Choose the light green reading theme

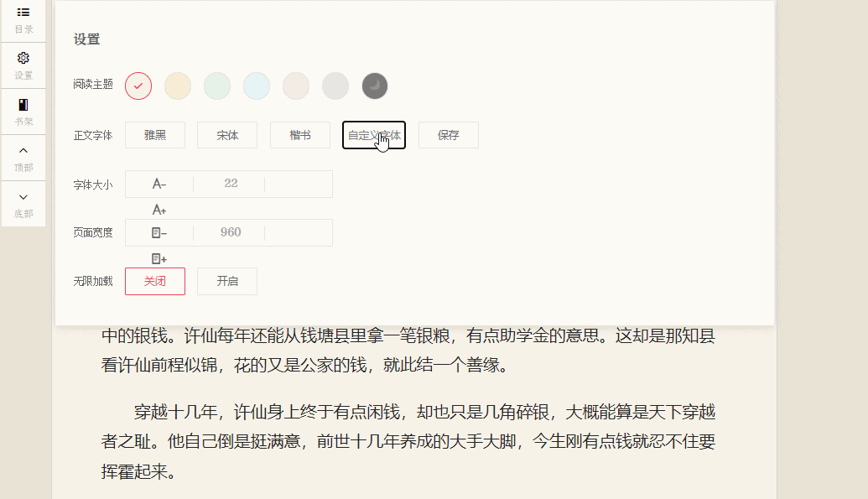click(x=216, y=86)
